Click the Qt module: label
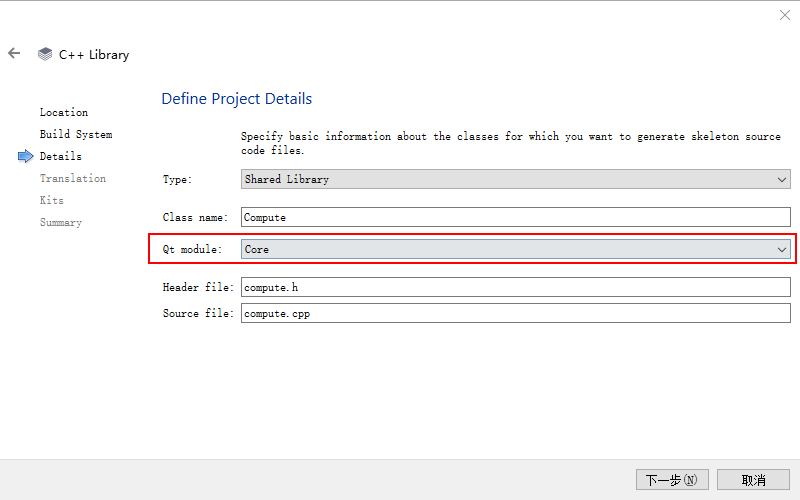This screenshot has width=800, height=500. [192, 249]
